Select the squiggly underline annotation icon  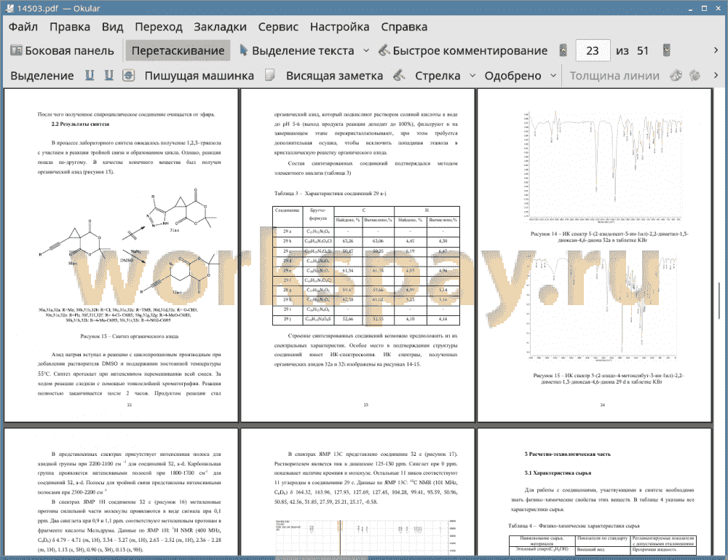(108, 76)
